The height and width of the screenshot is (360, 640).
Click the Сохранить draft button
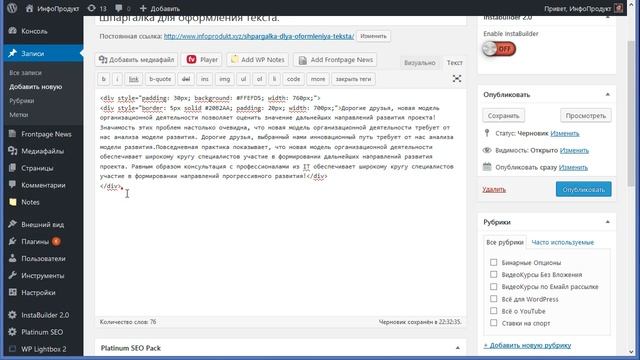pos(504,116)
